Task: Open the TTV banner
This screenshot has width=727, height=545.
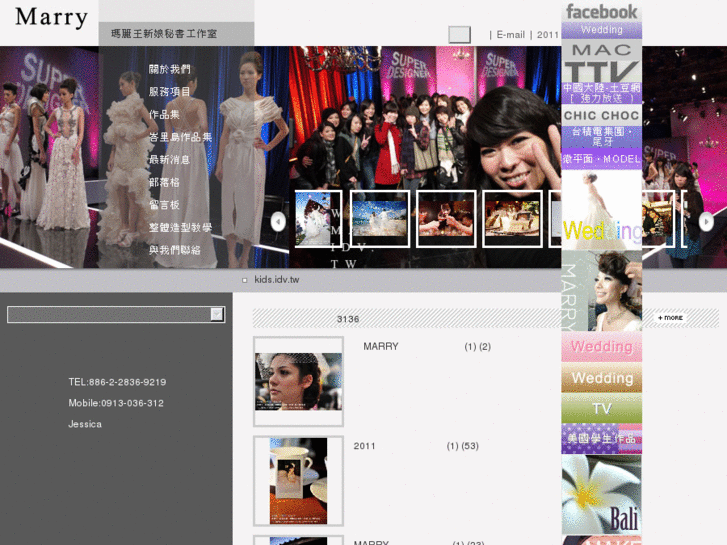Action: [x=601, y=71]
